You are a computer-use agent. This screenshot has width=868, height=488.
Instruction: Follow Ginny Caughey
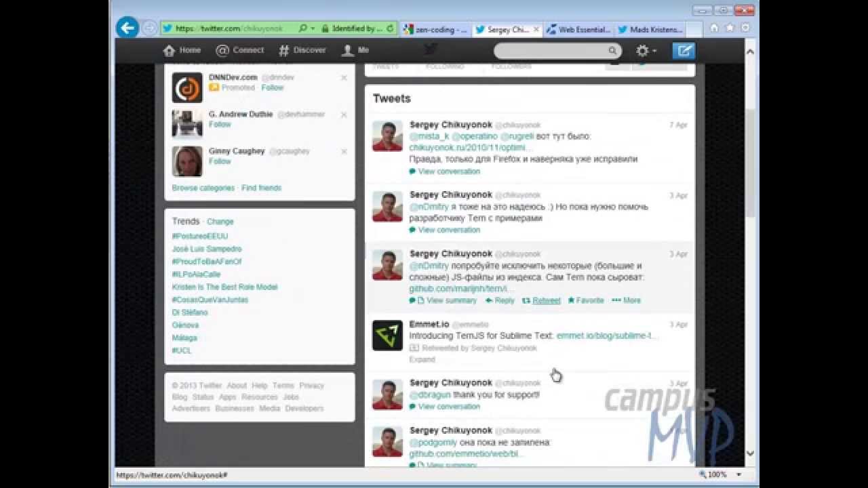click(x=220, y=161)
